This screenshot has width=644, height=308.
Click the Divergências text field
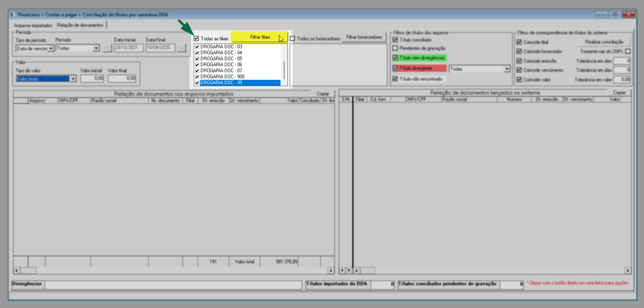click(x=173, y=285)
